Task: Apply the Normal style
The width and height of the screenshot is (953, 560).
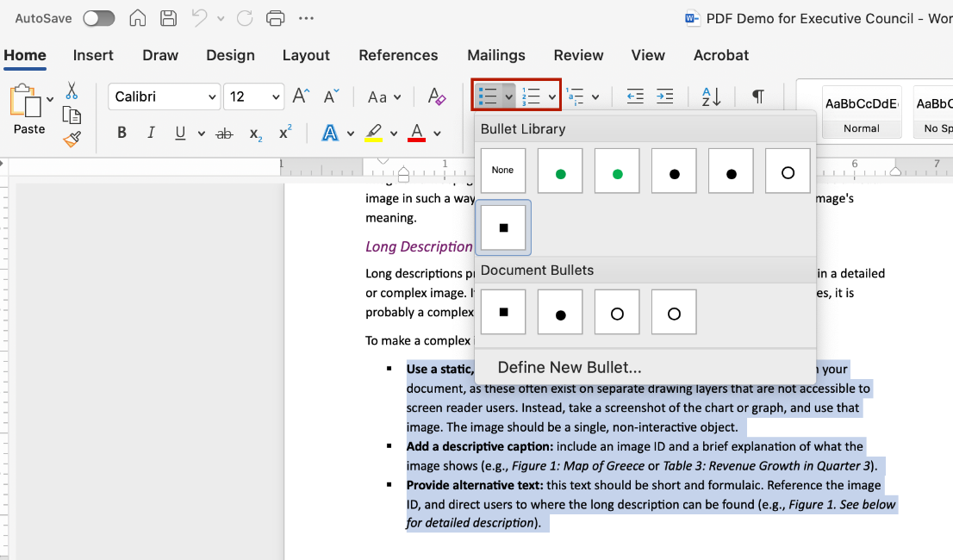Action: click(862, 112)
